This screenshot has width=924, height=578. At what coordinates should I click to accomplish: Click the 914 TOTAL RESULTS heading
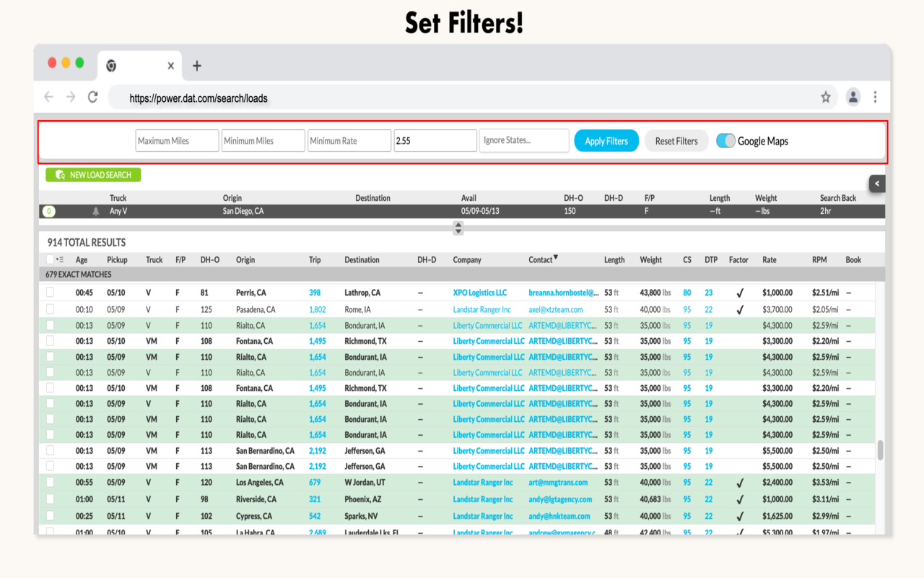point(87,243)
